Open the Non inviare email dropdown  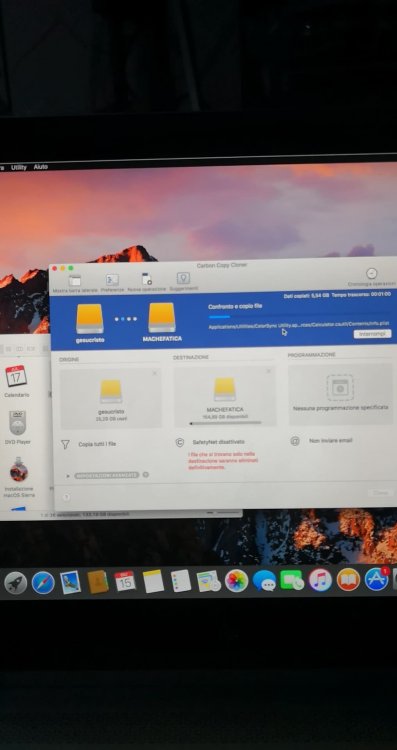click(x=331, y=441)
